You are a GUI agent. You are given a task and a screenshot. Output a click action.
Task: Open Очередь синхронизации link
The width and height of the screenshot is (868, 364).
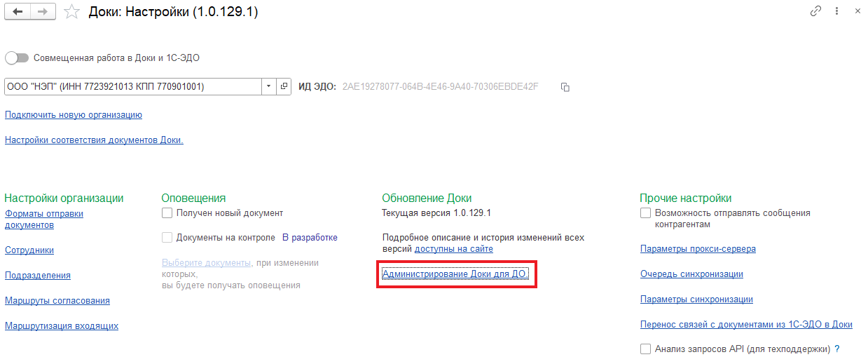click(x=691, y=274)
